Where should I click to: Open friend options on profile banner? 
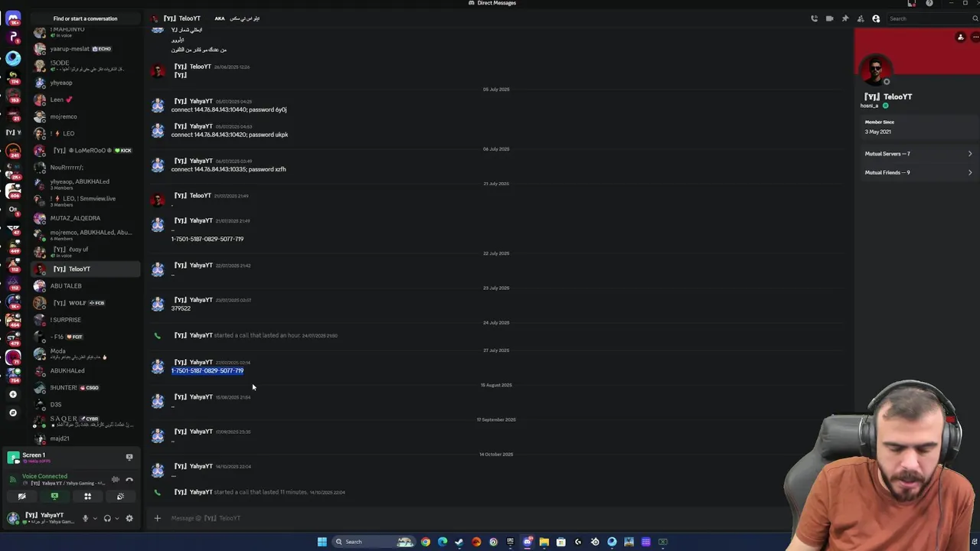pyautogui.click(x=961, y=37)
